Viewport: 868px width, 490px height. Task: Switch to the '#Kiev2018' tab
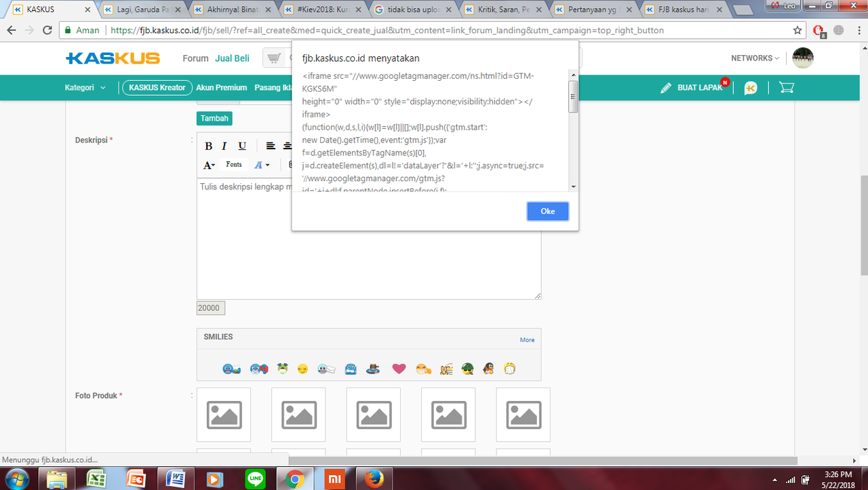322,10
